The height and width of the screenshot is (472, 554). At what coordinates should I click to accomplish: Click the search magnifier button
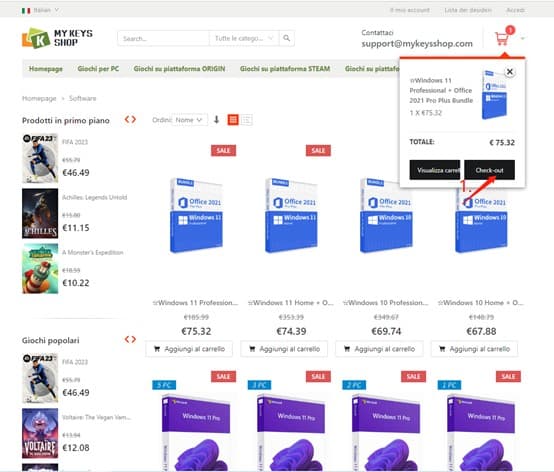(x=287, y=38)
